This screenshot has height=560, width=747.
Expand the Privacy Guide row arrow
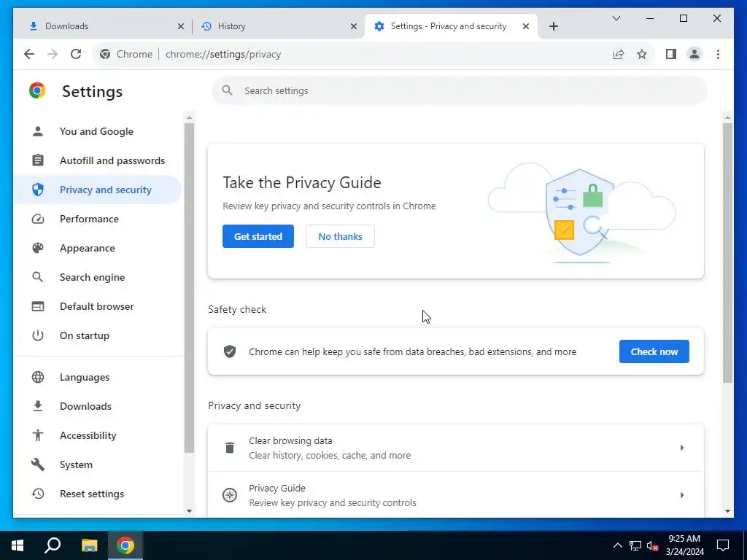coord(682,495)
